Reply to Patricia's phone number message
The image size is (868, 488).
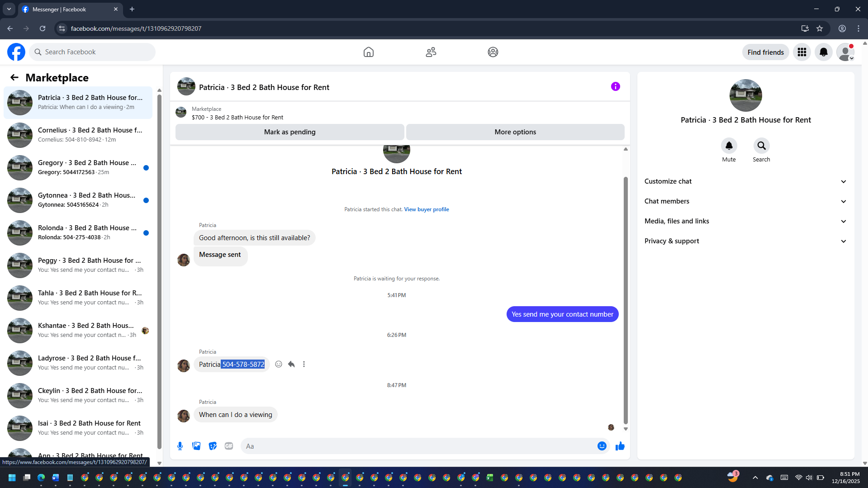[x=291, y=364]
